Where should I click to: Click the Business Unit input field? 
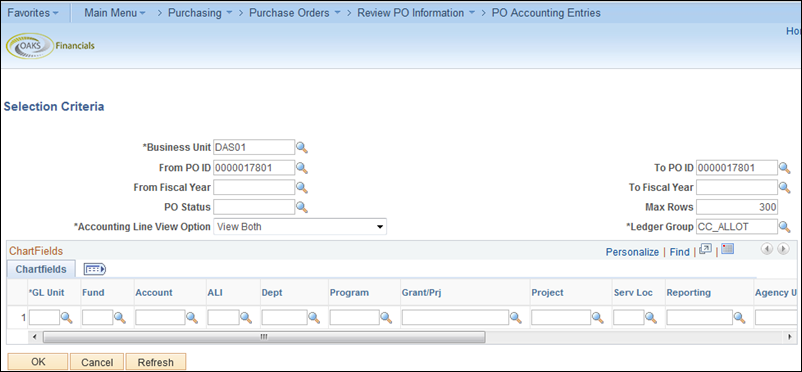tap(254, 147)
